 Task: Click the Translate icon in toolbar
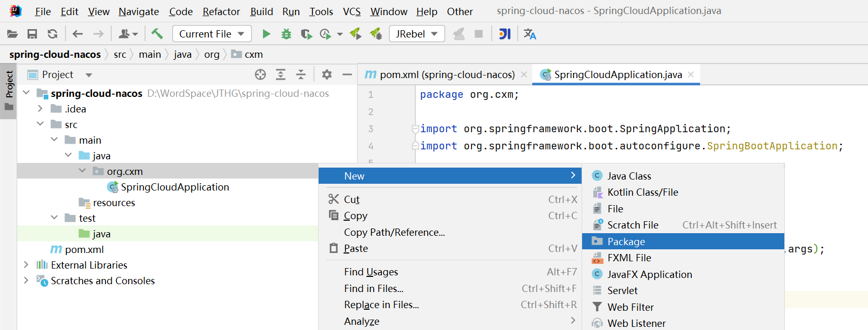point(530,34)
